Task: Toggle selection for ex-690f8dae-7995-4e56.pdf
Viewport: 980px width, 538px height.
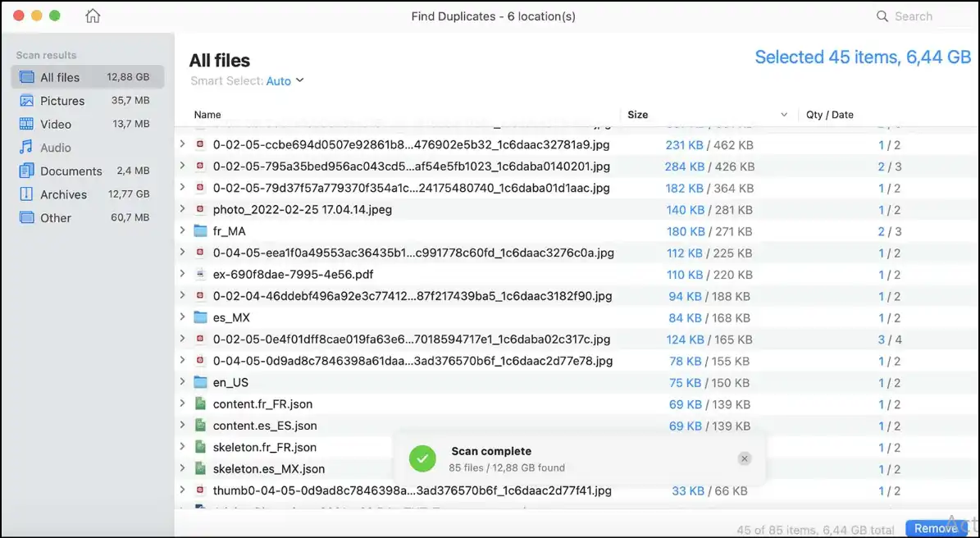Action: point(199,274)
